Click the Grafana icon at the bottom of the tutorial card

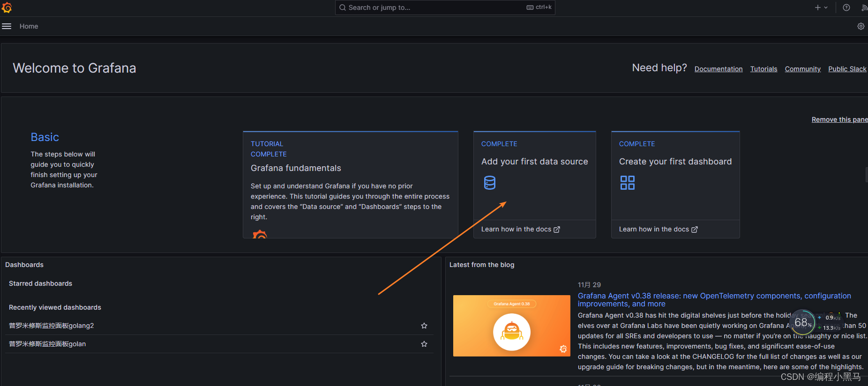260,234
